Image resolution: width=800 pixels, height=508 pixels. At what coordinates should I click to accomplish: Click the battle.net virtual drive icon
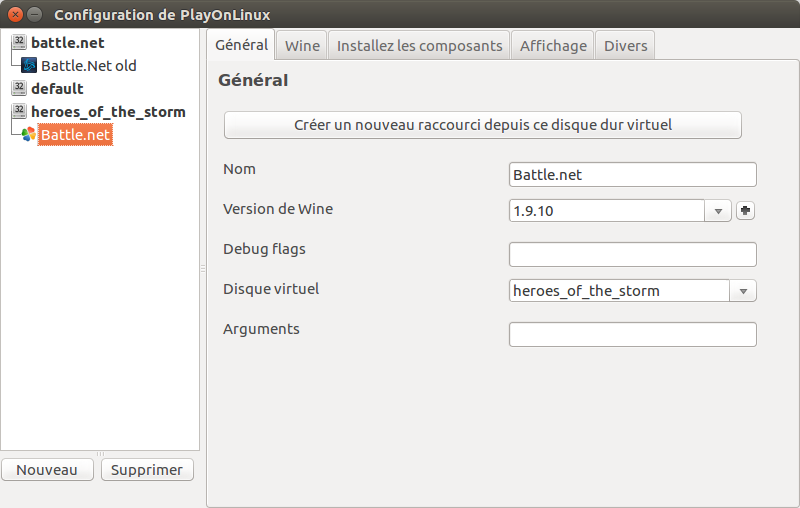(19, 42)
